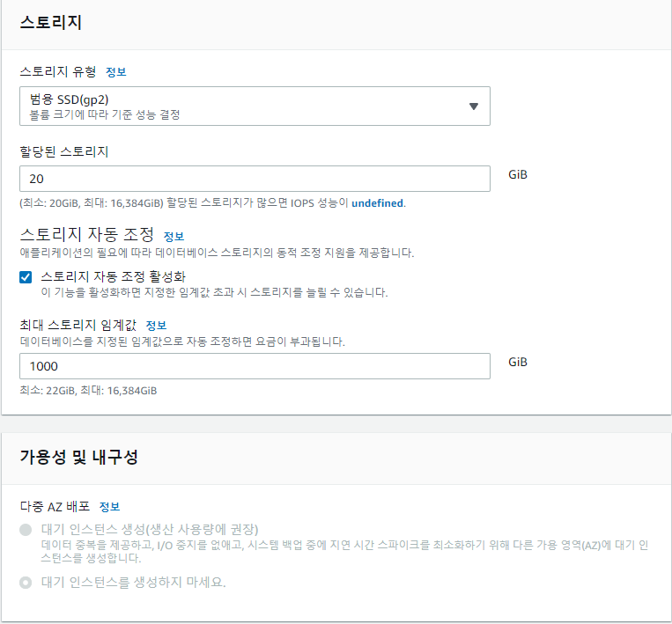Screen dimensions: 672x624
Task: Click the 정보 link beside 다중 AZ 배포
Action: (109, 507)
